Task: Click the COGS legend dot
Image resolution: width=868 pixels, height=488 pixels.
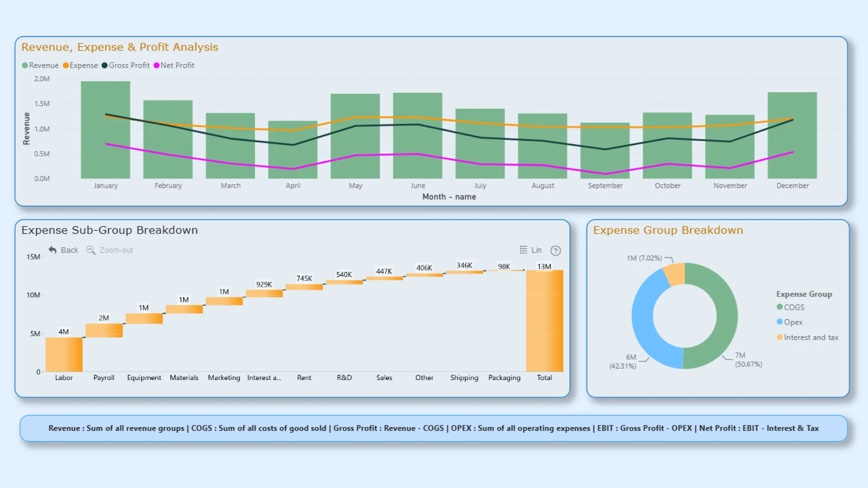Action: [x=779, y=307]
